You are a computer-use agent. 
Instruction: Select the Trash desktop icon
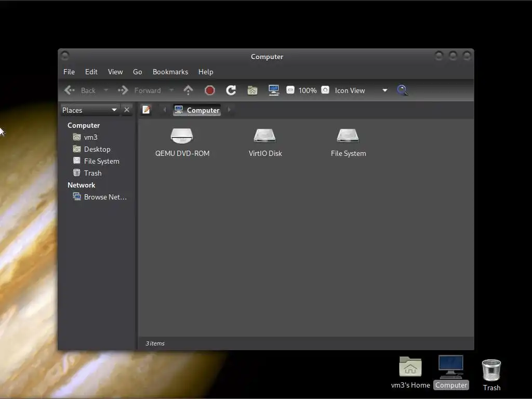(x=491, y=375)
